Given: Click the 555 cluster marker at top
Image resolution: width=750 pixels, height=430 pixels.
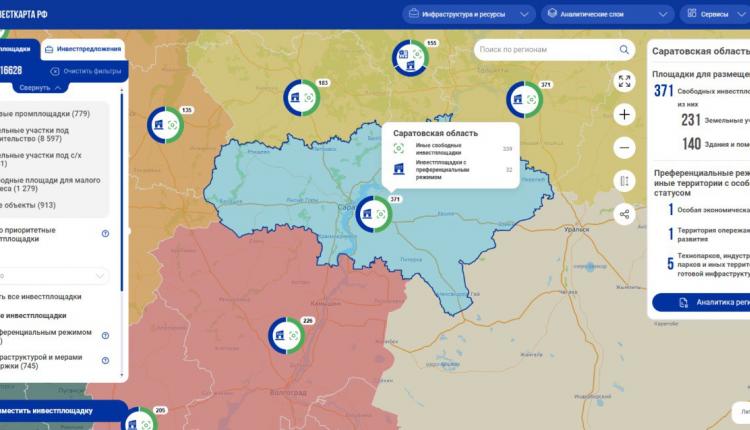Looking at the screenshot, I should [x=408, y=57].
